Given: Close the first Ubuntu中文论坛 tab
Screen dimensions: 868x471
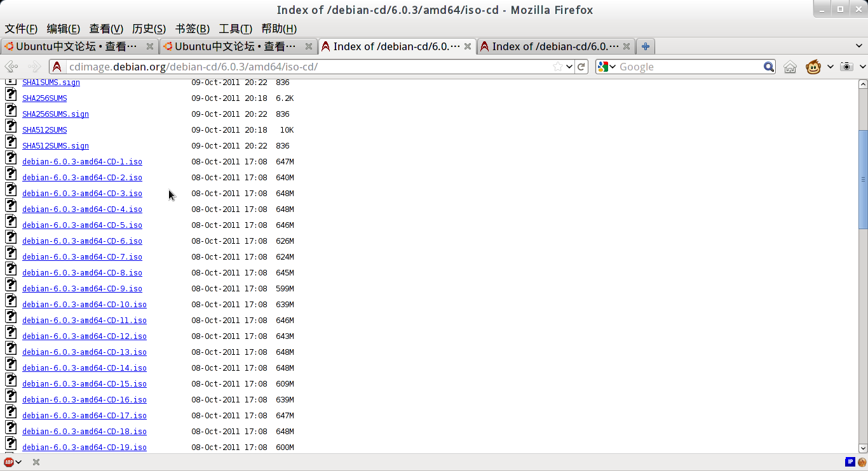Looking at the screenshot, I should tap(150, 46).
